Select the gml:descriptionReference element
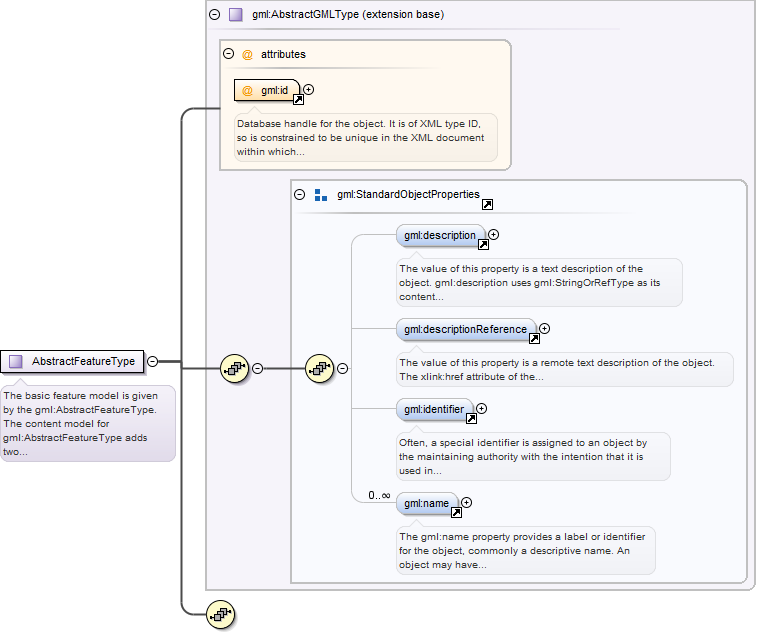The height and width of the screenshot is (634, 757). [464, 329]
